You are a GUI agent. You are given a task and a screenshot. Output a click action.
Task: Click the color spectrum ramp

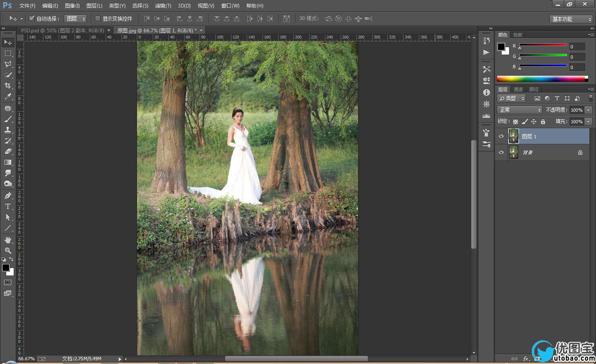pyautogui.click(x=542, y=79)
